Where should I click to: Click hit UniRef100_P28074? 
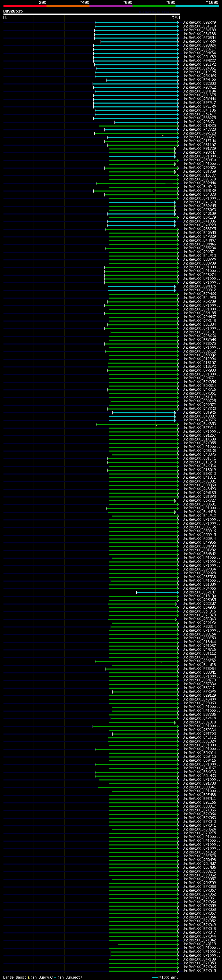(x=199, y=275)
